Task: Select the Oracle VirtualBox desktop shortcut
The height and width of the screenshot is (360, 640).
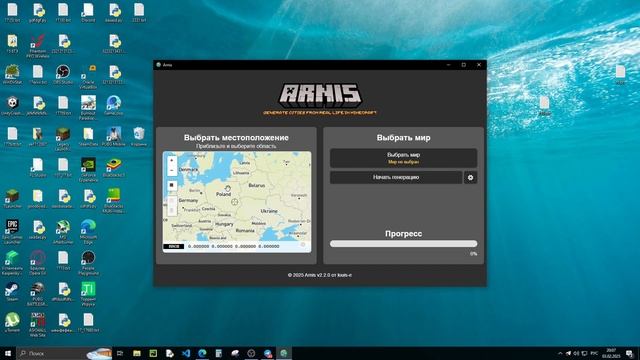Action: 88,77
